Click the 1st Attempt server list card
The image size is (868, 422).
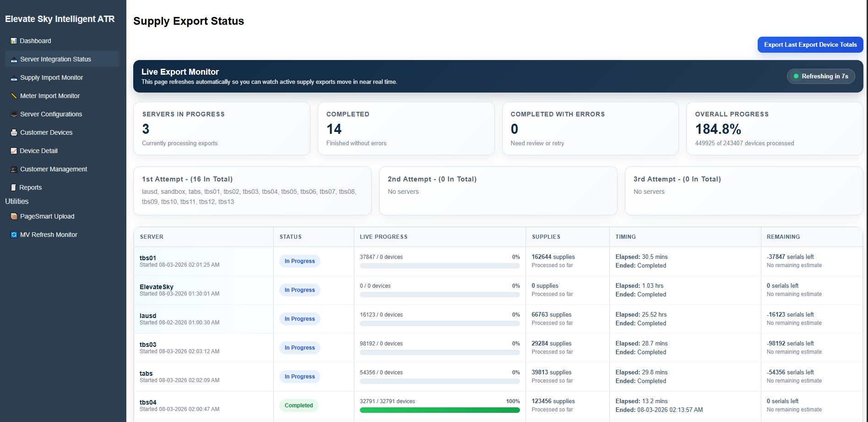(x=252, y=191)
